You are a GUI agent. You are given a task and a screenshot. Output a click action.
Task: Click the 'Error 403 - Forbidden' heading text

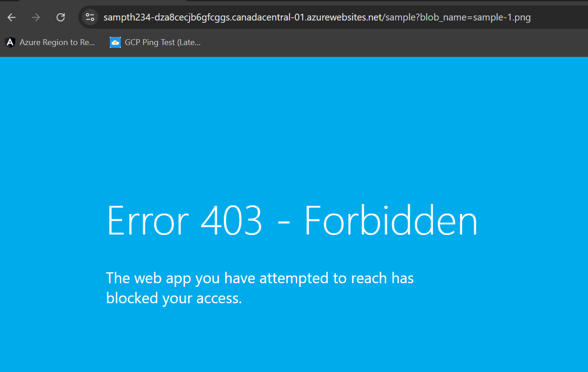(x=292, y=221)
